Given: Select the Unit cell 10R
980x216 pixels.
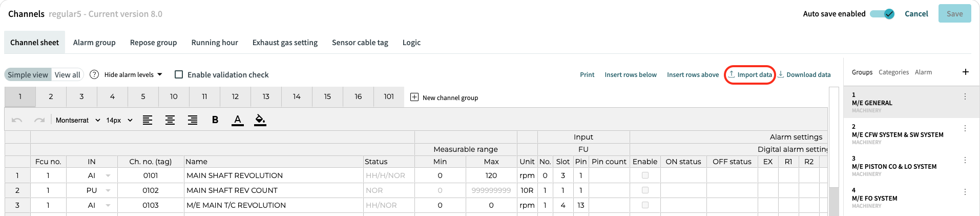Looking at the screenshot, I should [x=527, y=190].
